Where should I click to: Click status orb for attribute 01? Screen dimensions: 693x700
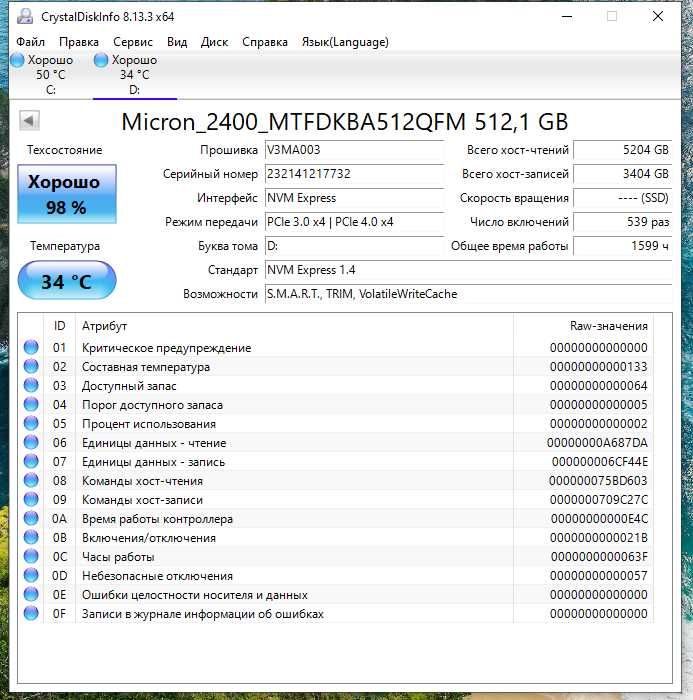coord(31,347)
